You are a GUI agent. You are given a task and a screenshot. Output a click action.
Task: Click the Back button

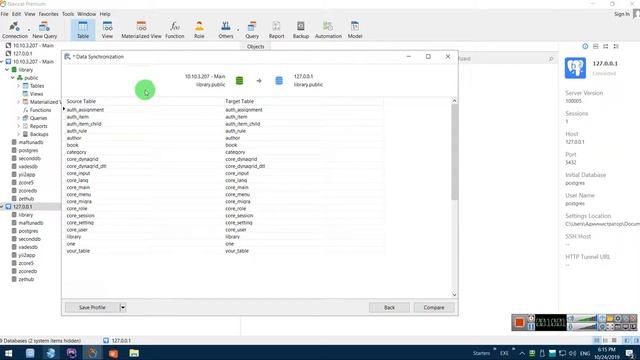click(x=389, y=307)
